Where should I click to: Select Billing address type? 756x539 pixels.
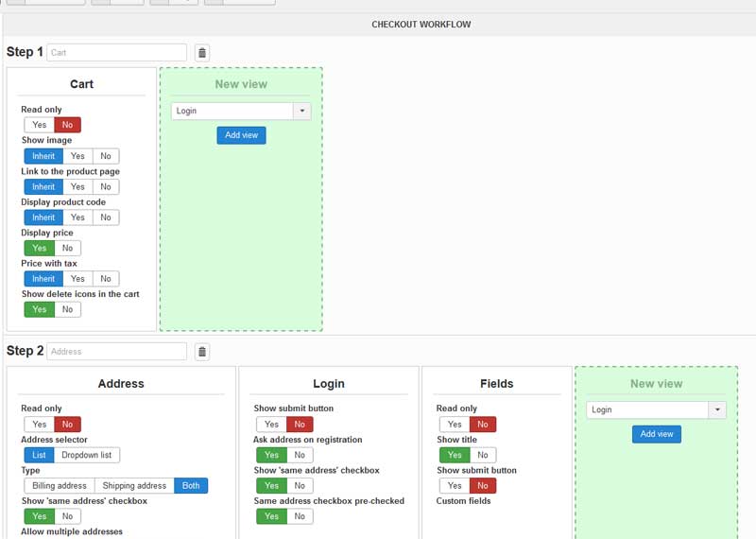tap(60, 485)
